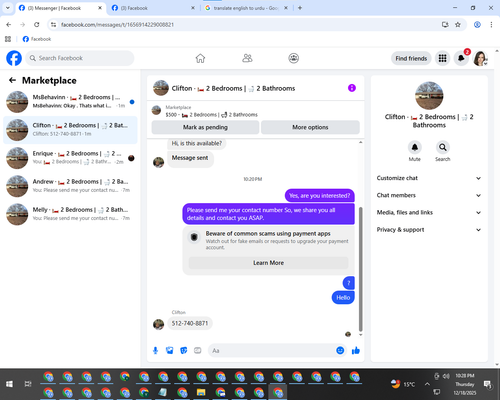View site information icon in address bar
This screenshot has width=500, height=400.
coord(53,25)
